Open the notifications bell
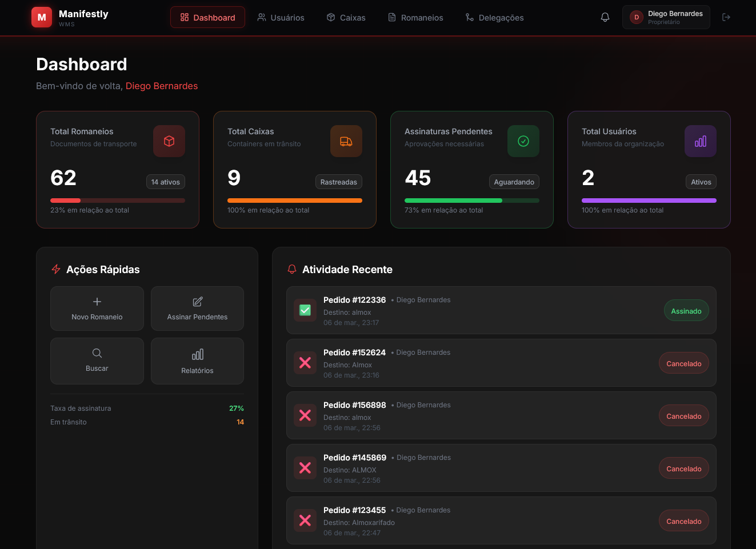This screenshot has height=549, width=756. [x=605, y=17]
